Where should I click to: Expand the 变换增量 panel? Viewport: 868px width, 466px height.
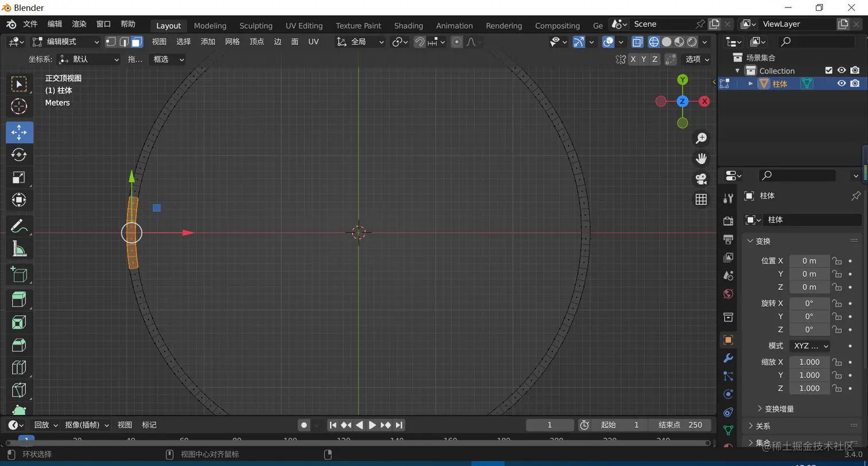(x=775, y=409)
